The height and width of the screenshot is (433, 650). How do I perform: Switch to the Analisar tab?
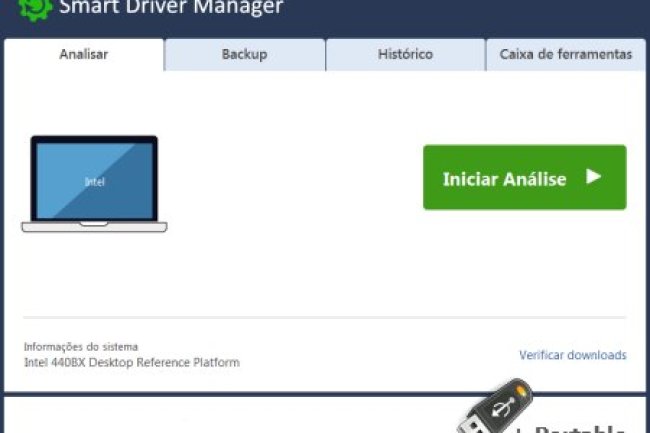(x=83, y=54)
